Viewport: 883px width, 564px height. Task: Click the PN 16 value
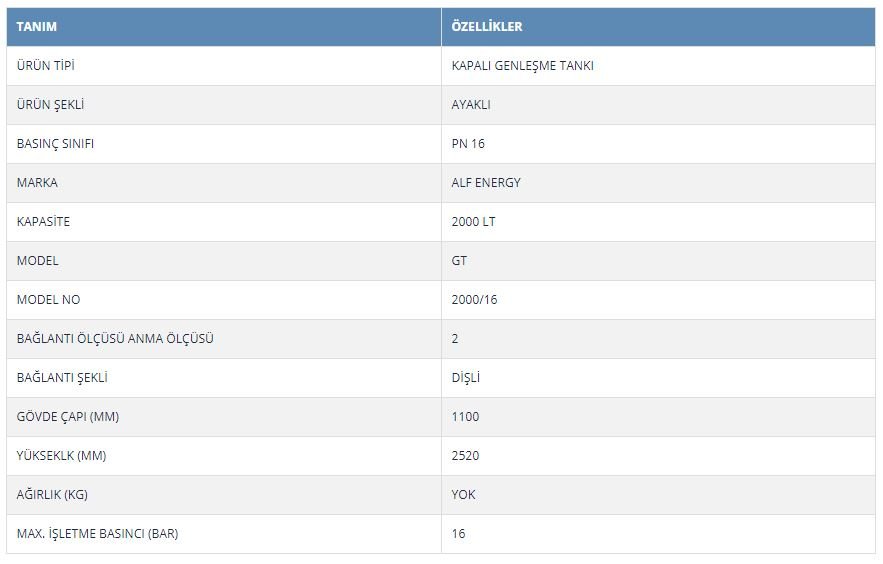click(467, 144)
